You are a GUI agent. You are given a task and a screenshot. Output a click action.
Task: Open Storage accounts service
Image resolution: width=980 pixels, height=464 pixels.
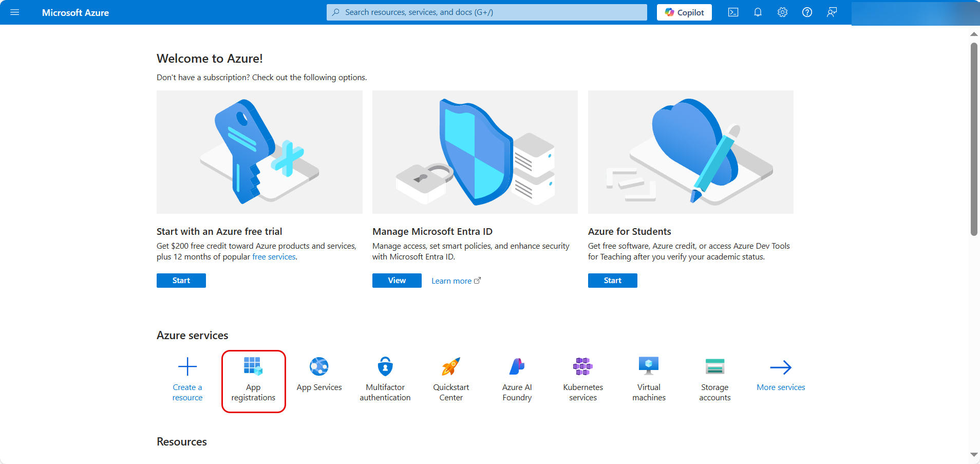point(714,381)
